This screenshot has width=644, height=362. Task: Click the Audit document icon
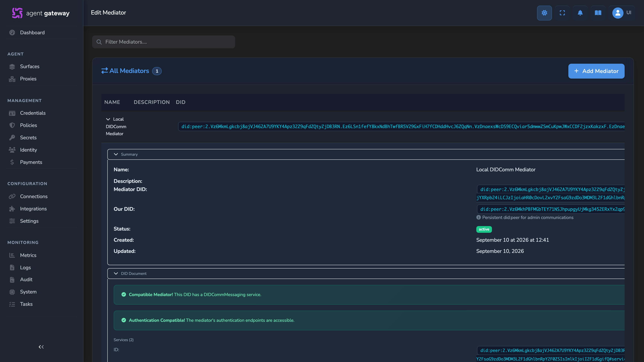(12, 280)
